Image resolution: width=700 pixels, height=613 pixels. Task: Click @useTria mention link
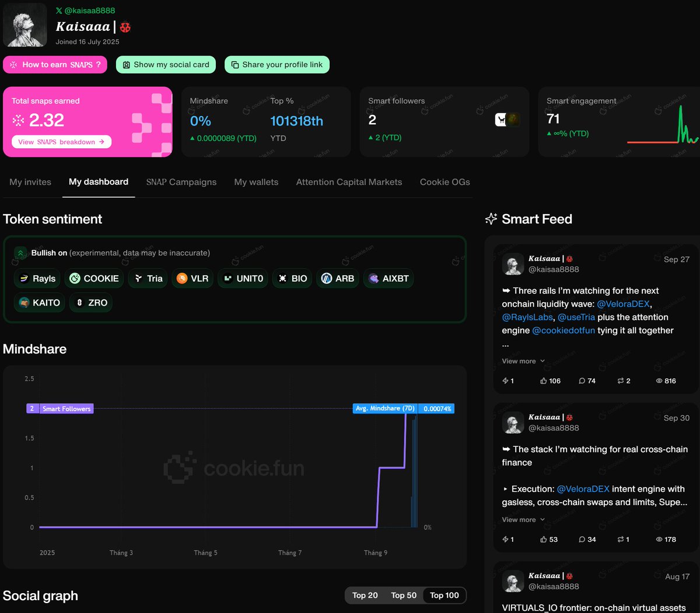point(576,317)
